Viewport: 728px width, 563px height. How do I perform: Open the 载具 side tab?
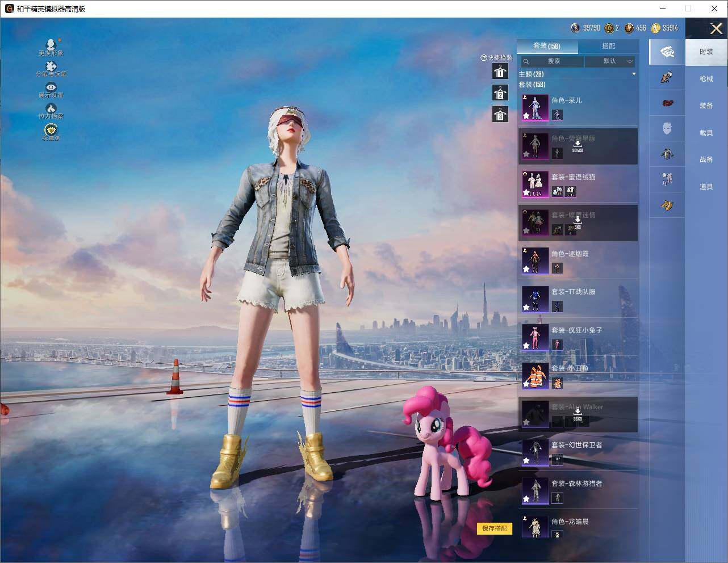point(706,133)
